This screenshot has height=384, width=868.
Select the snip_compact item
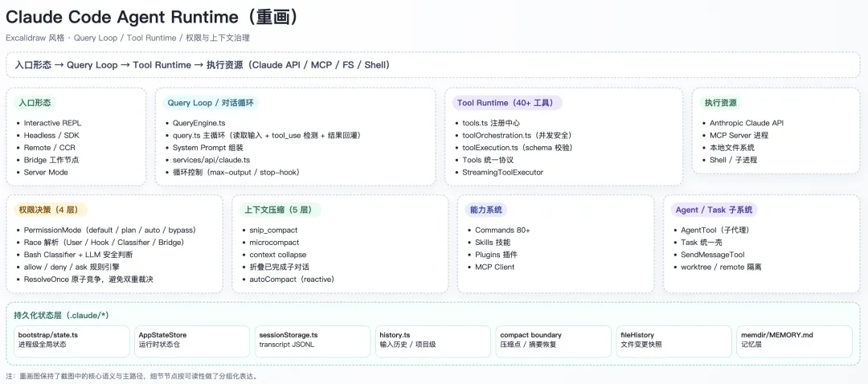click(x=273, y=231)
